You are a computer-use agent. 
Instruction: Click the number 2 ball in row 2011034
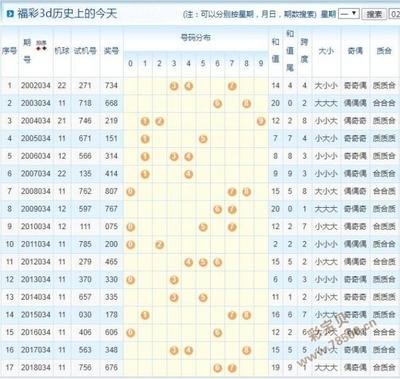coord(159,245)
